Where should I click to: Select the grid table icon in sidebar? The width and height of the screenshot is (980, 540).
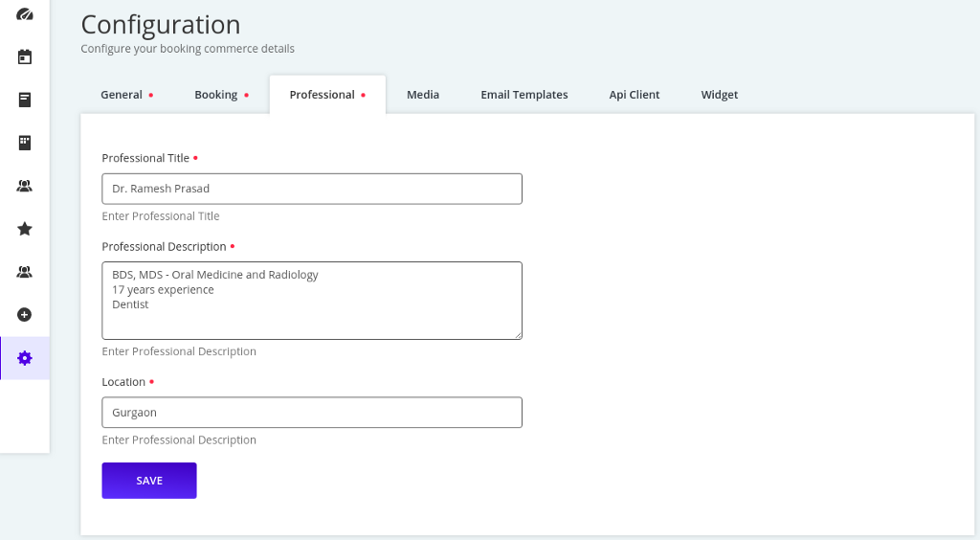click(x=25, y=143)
